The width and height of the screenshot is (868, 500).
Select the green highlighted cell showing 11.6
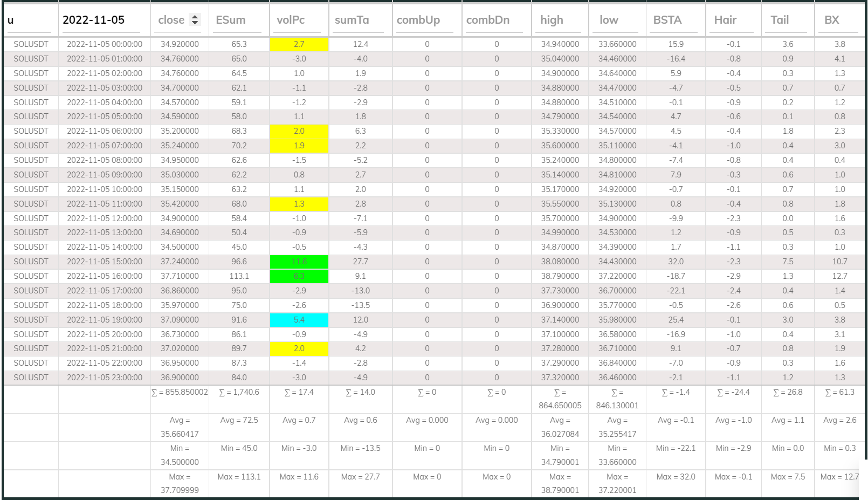pos(299,262)
